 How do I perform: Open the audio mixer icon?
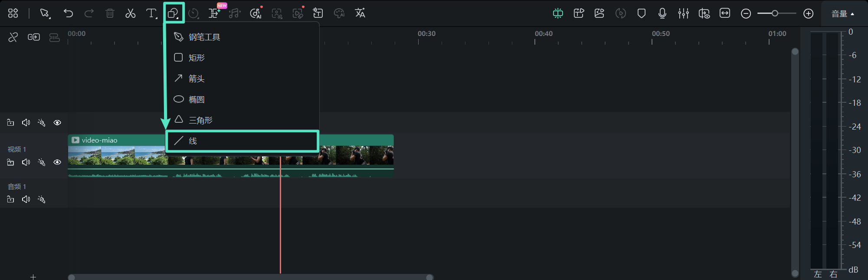point(684,13)
